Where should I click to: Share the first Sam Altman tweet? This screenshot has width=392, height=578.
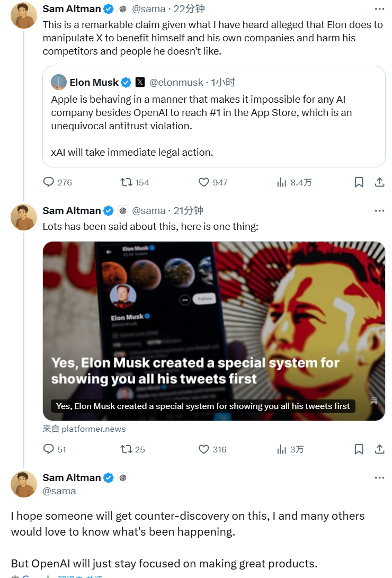(379, 182)
